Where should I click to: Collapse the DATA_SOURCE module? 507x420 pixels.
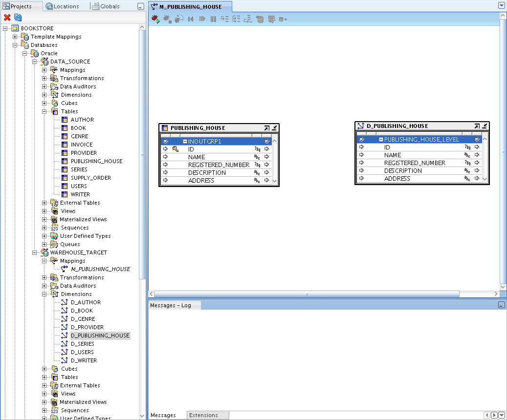coord(35,62)
